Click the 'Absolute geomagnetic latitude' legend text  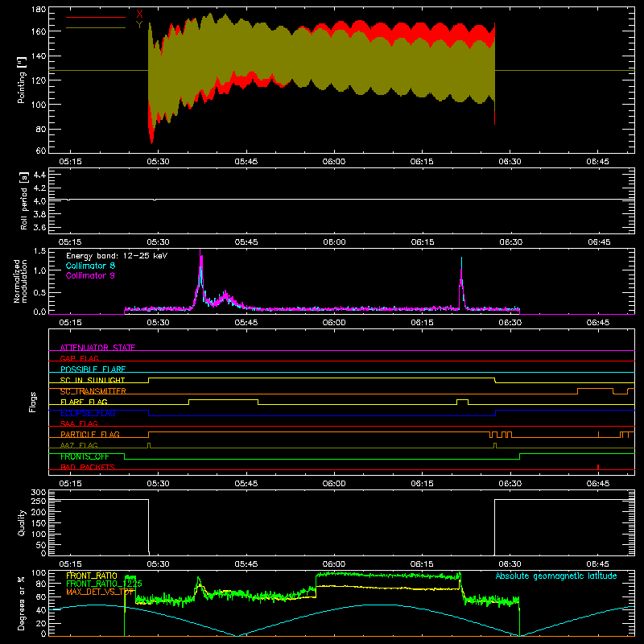point(556,576)
